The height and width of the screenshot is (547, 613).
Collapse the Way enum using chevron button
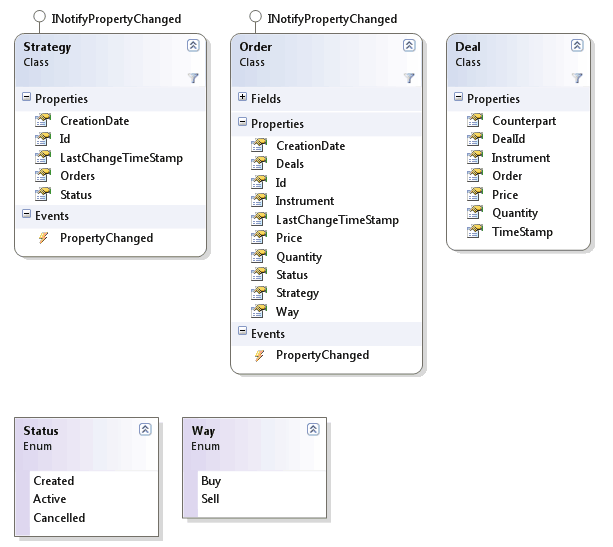point(313,429)
